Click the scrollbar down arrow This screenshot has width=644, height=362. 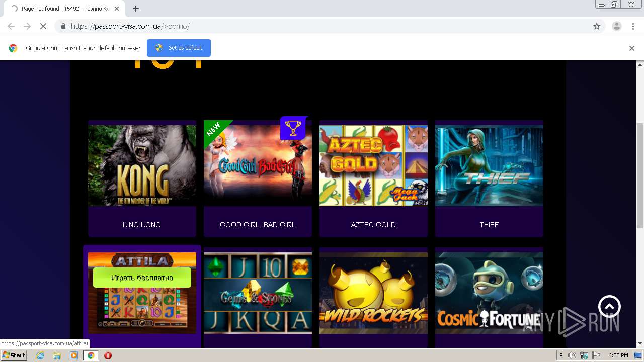click(640, 344)
